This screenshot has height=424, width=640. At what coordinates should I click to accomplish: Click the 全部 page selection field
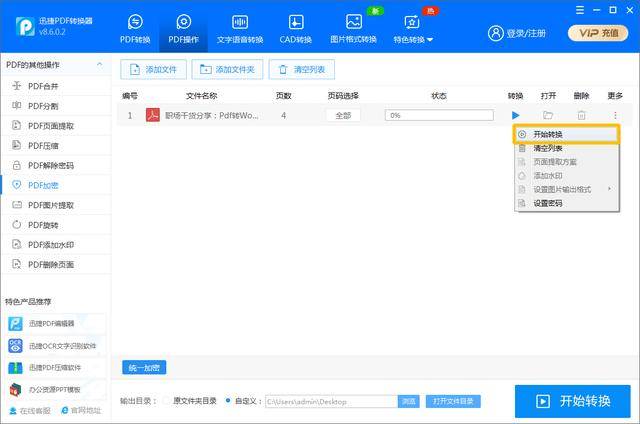[x=343, y=115]
